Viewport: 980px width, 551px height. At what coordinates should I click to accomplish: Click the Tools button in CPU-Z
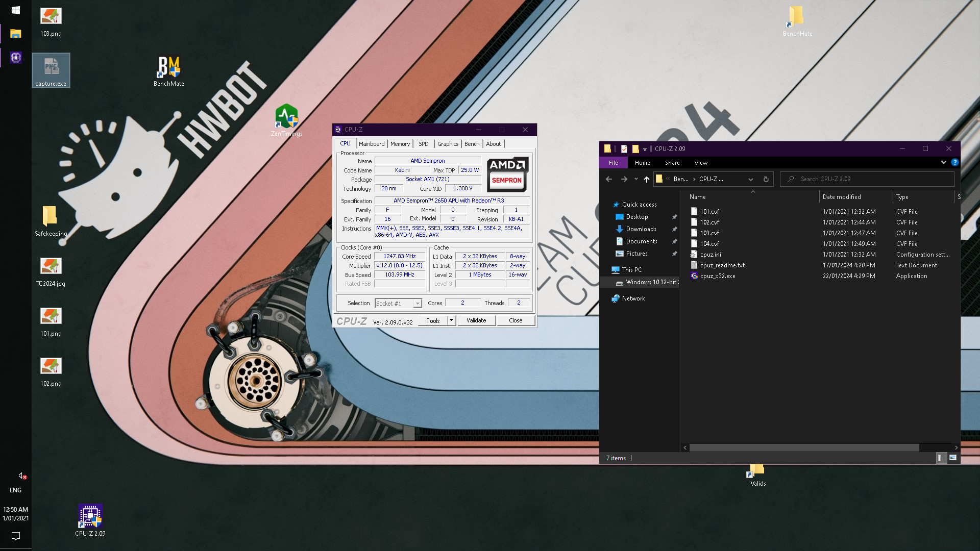click(x=433, y=320)
